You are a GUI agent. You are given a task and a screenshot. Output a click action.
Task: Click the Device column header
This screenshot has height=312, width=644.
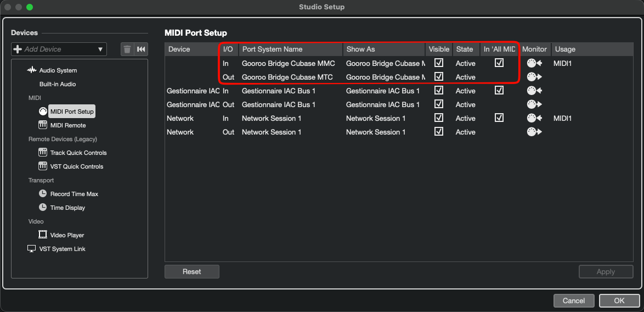click(x=192, y=49)
